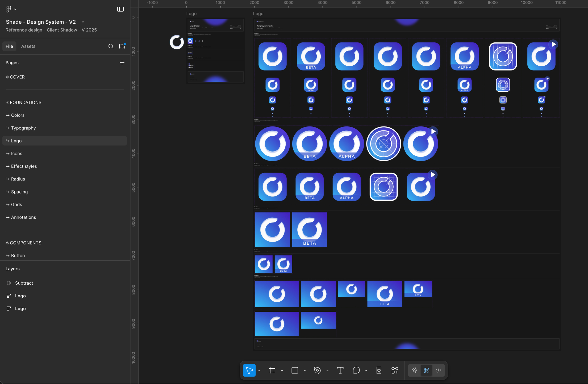Open the search icon in the sidebar

111,46
